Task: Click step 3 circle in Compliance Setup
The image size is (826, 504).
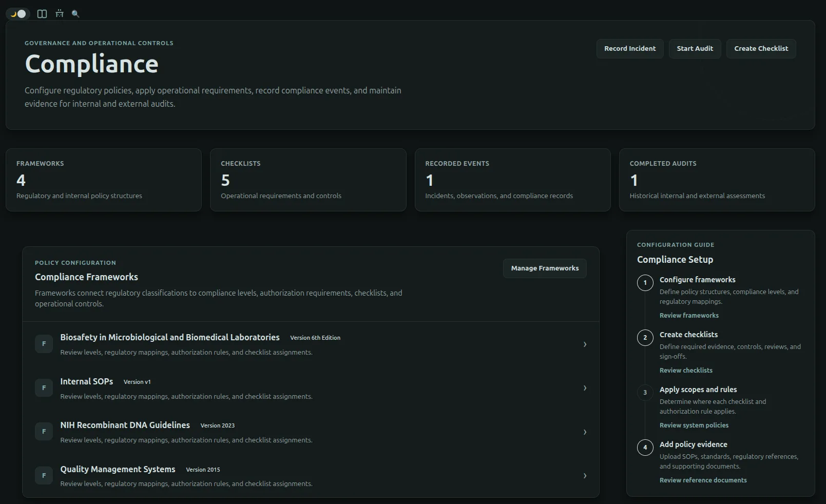Action: tap(645, 393)
